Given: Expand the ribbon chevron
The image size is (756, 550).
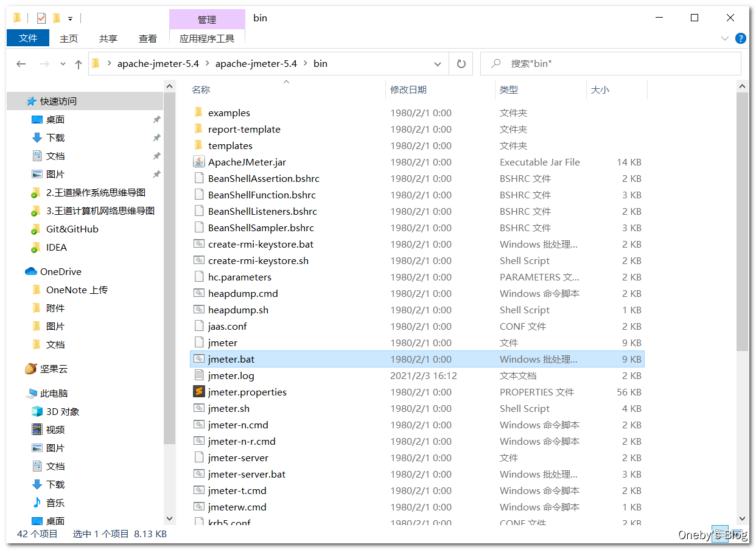Looking at the screenshot, I should tap(724, 38).
